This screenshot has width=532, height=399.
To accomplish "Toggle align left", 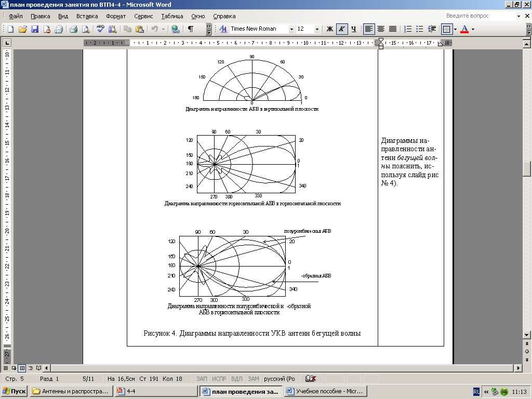I will tap(368, 29).
